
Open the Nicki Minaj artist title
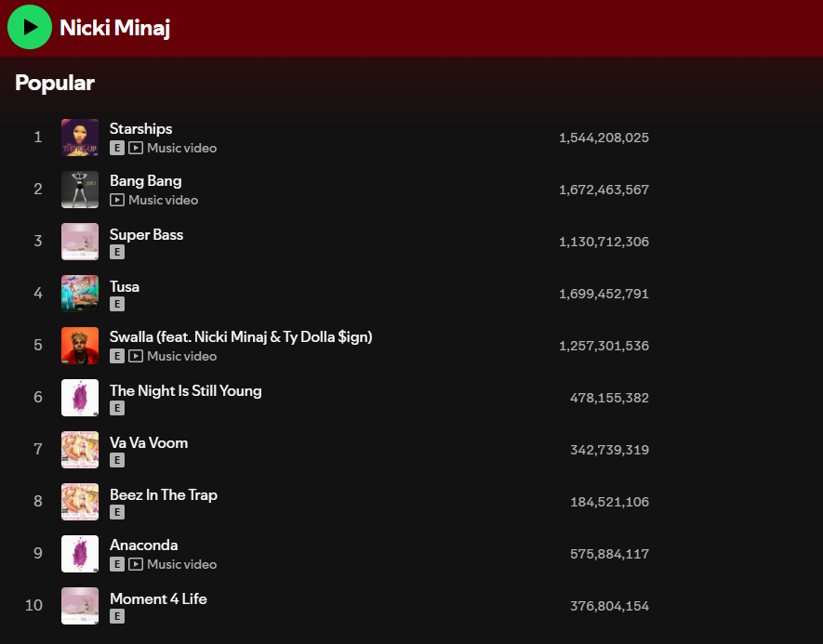pos(115,28)
